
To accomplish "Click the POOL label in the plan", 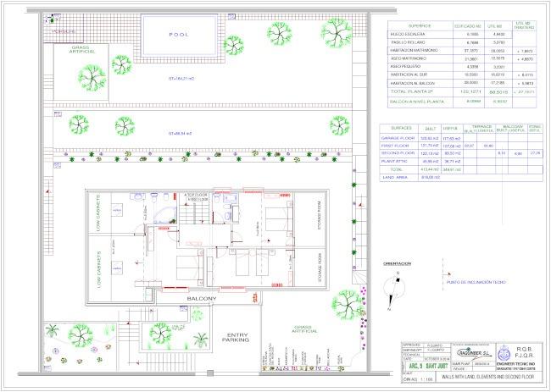I will click(x=179, y=35).
